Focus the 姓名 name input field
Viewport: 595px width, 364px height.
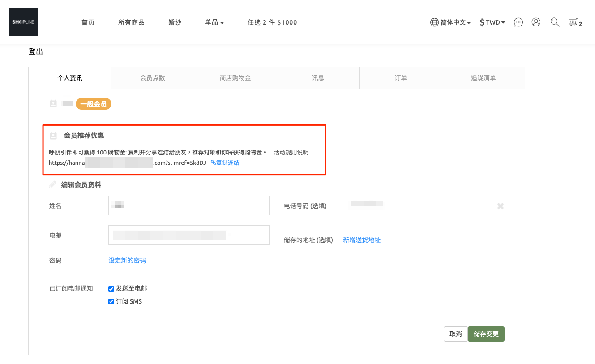coord(189,206)
